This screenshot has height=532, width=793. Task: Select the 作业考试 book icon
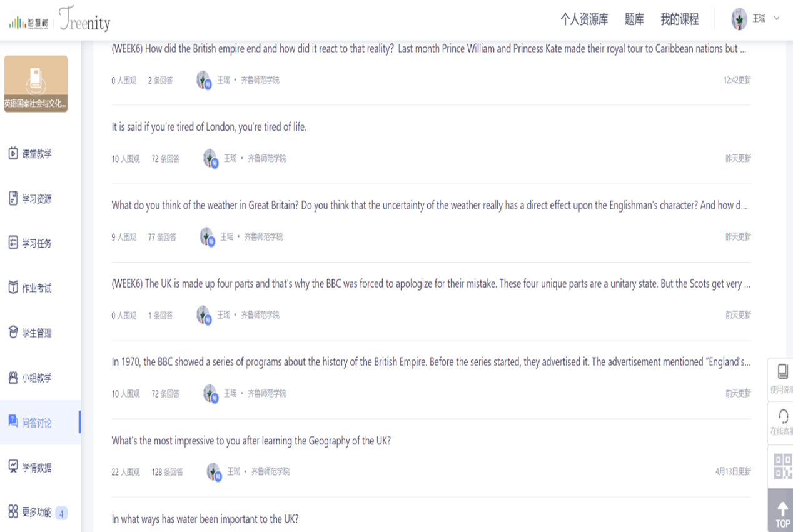[x=13, y=288]
